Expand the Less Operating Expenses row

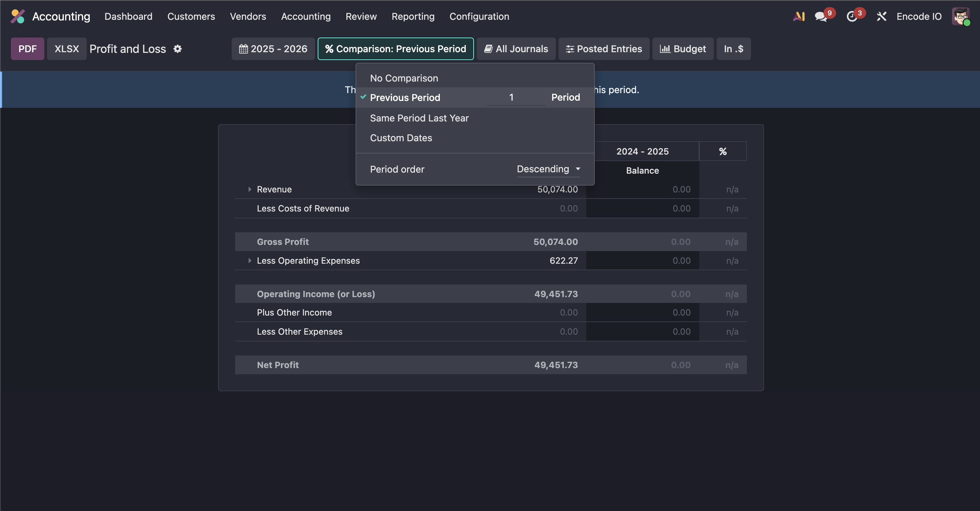click(x=249, y=261)
